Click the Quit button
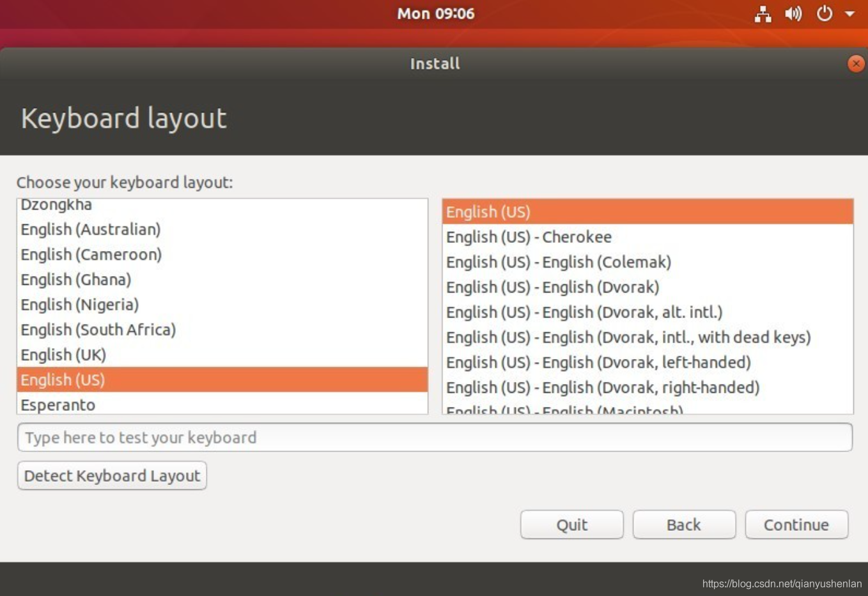The image size is (868, 596). point(571,524)
